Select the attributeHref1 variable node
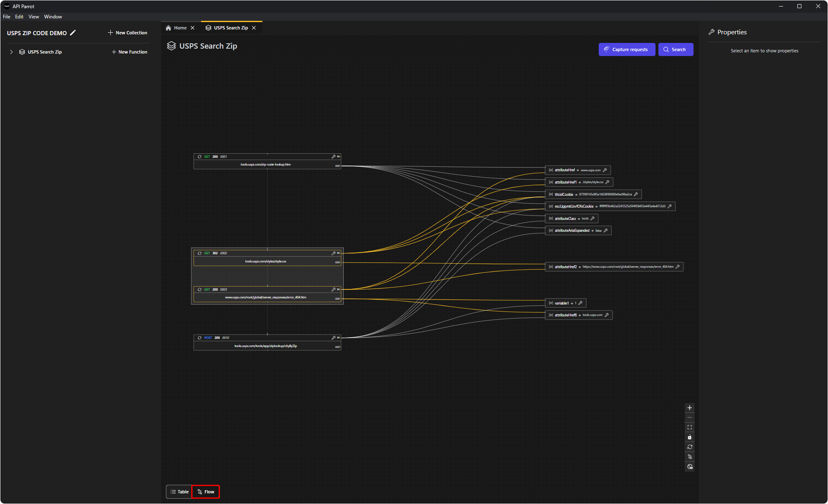The height and width of the screenshot is (504, 828). click(579, 182)
